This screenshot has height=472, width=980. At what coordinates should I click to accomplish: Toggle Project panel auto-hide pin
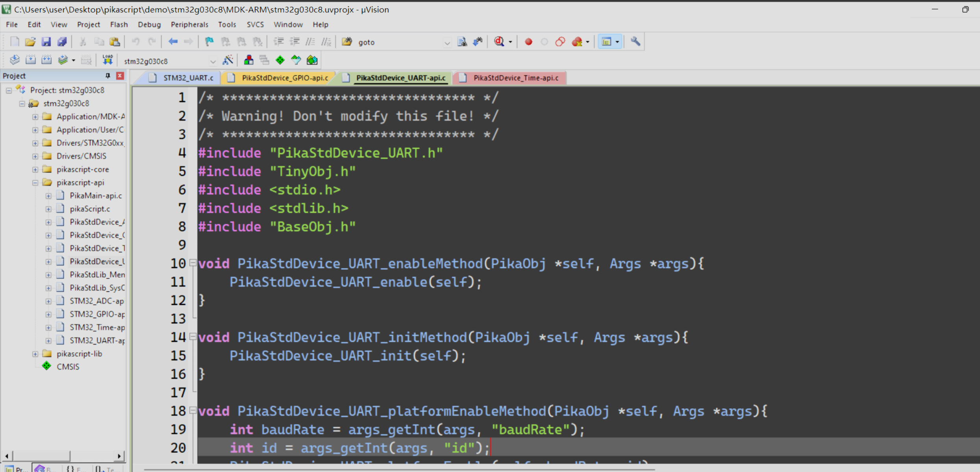(107, 76)
